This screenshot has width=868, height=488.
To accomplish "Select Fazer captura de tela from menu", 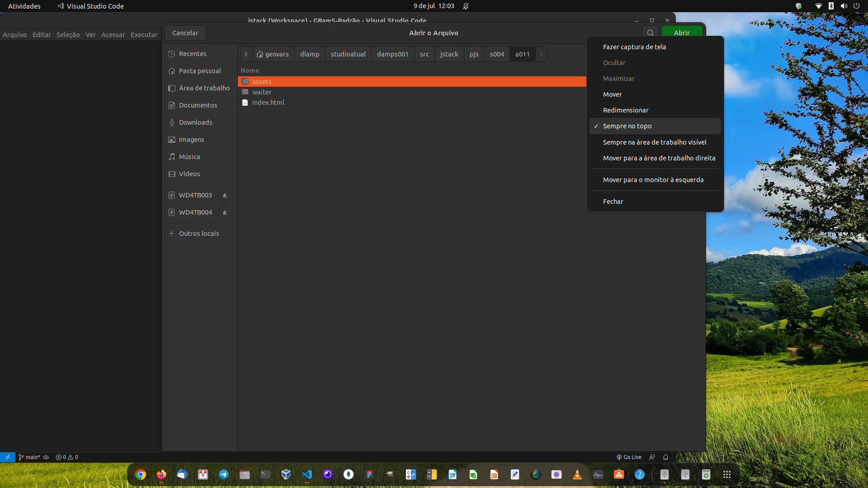I will pos(634,47).
